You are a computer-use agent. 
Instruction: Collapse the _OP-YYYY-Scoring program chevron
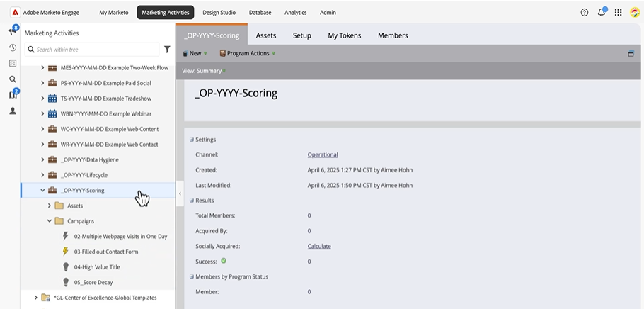42,190
